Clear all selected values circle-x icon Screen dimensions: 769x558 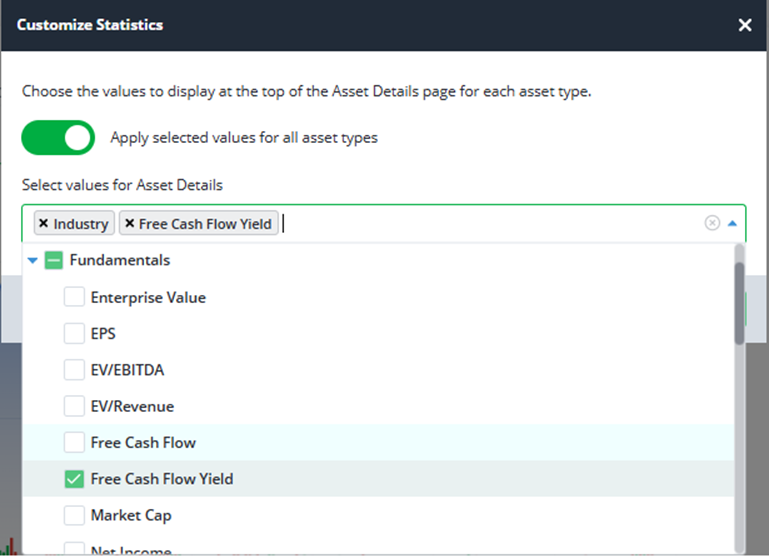click(712, 223)
